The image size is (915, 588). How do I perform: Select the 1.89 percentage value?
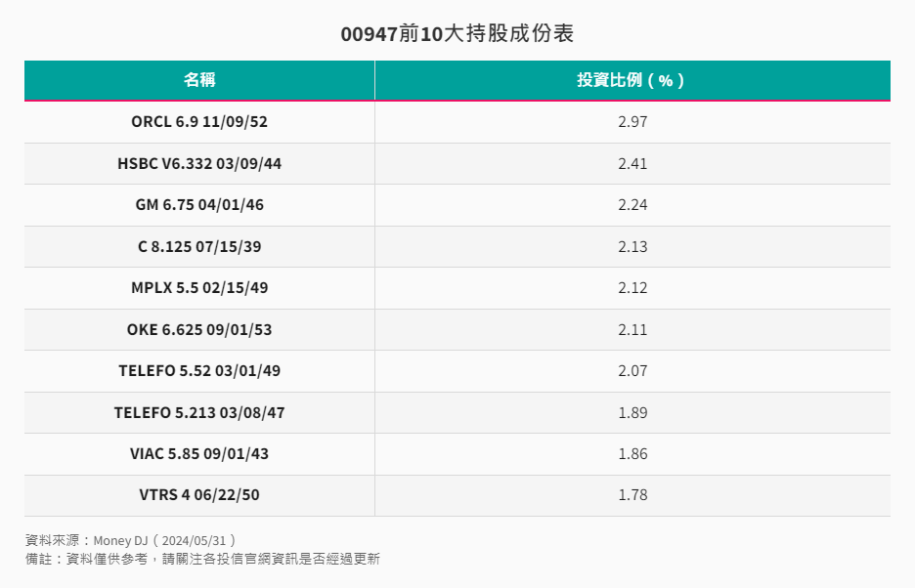(x=632, y=413)
